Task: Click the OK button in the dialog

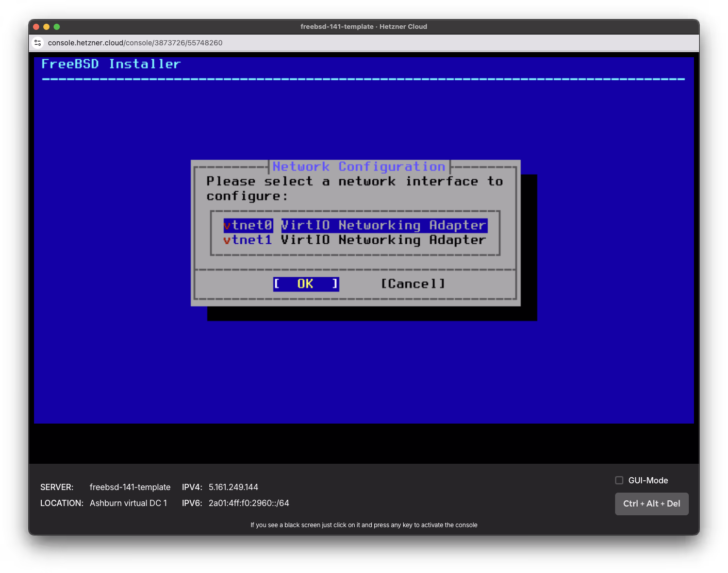Action: [x=306, y=283]
